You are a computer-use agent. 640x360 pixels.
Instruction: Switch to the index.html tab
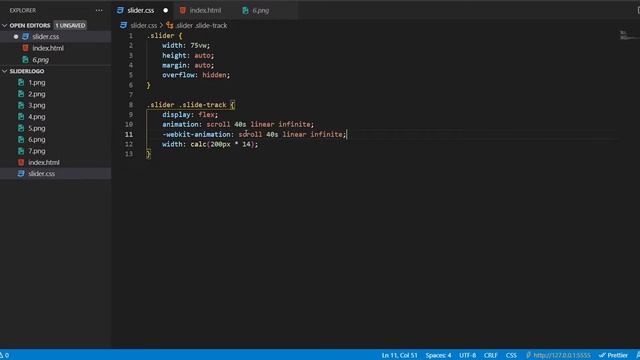pos(205,10)
